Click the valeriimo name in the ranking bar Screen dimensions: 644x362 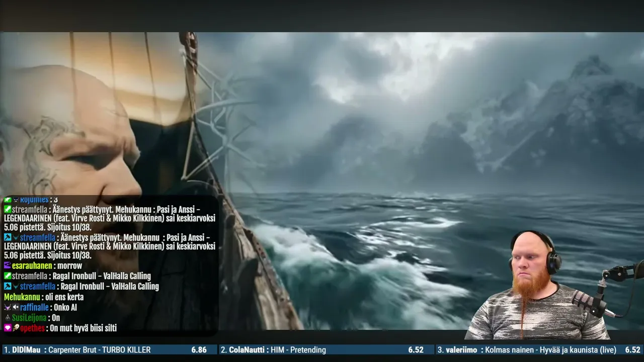tap(462, 350)
